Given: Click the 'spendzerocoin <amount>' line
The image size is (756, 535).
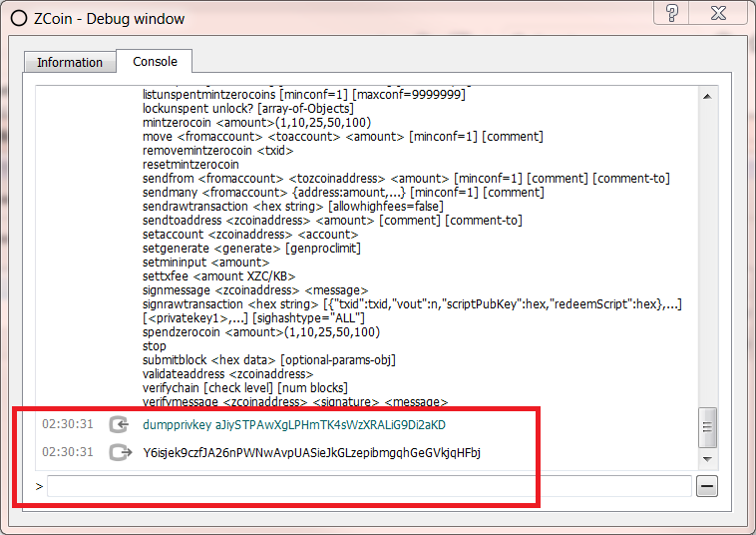Looking at the screenshot, I should 261,332.
